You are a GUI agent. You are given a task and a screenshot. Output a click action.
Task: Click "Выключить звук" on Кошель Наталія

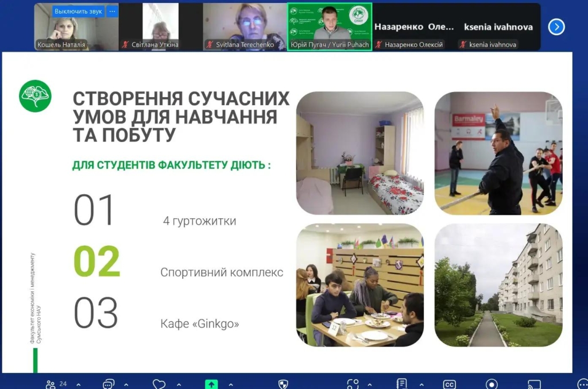(78, 11)
